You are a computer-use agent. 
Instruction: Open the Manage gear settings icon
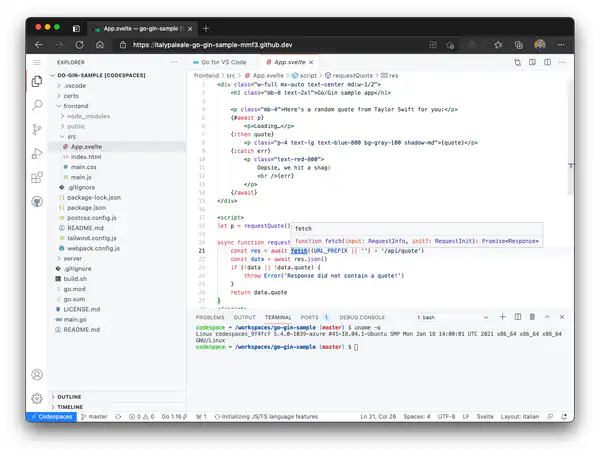tap(37, 398)
